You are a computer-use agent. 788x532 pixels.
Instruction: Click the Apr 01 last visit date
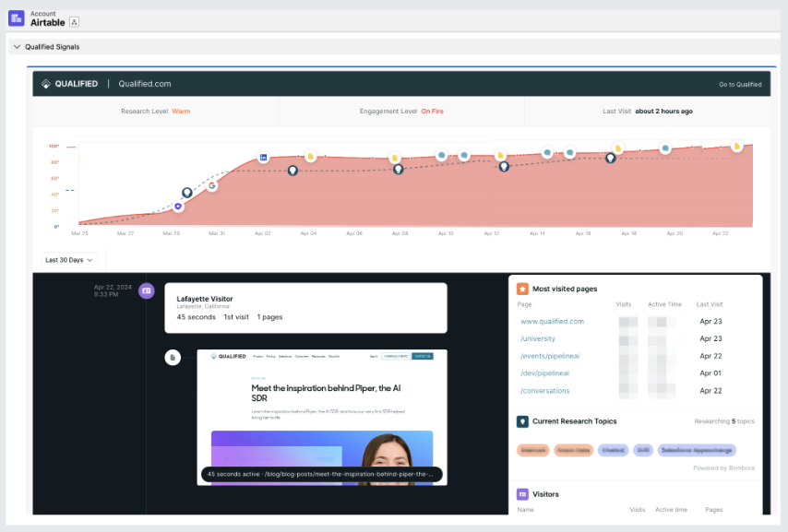click(710, 373)
